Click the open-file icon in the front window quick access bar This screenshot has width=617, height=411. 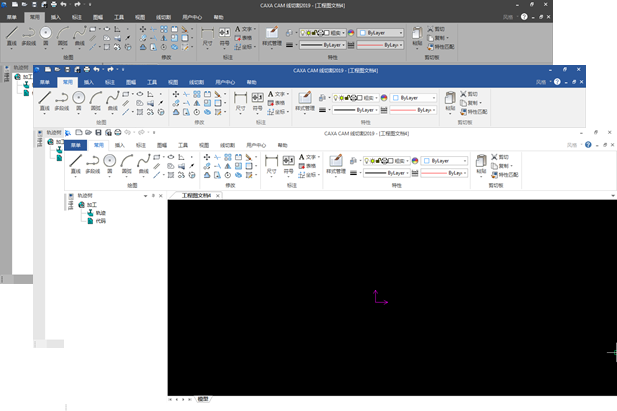pyautogui.click(x=89, y=132)
